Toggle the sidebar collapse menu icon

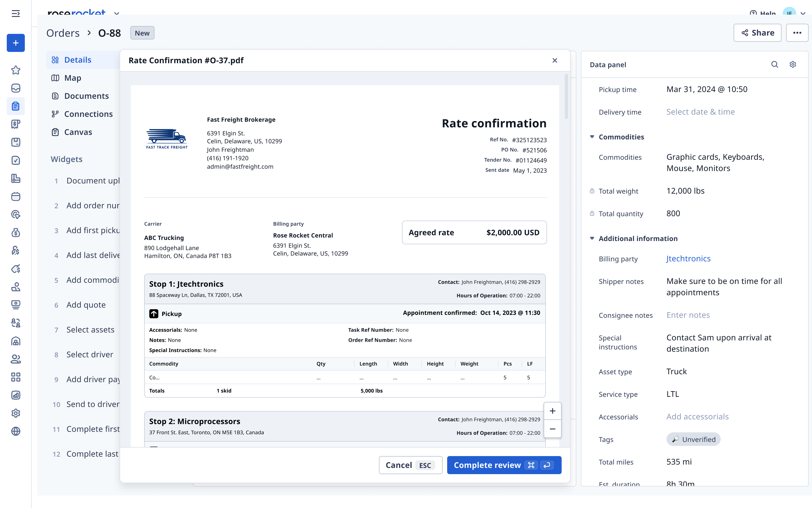[16, 14]
